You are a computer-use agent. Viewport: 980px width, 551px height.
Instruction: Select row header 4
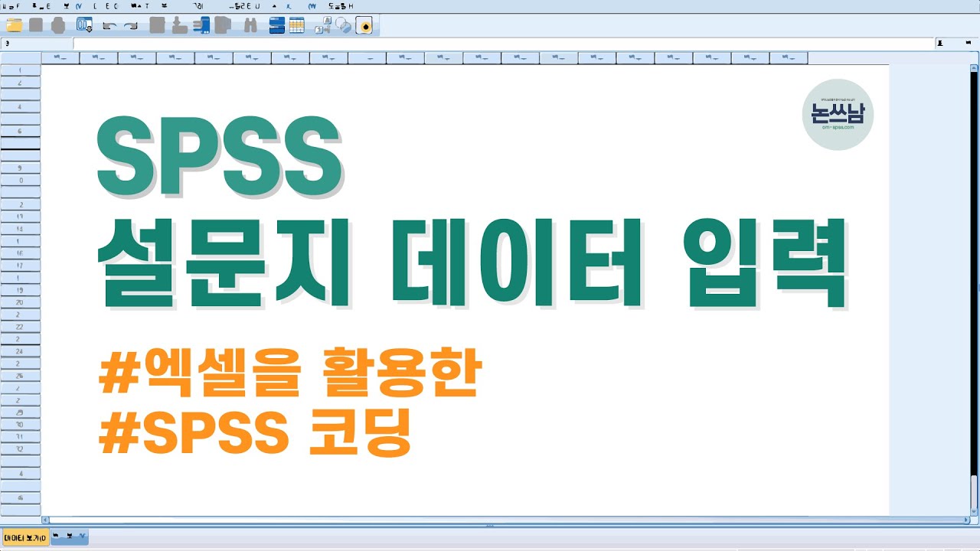(x=20, y=107)
